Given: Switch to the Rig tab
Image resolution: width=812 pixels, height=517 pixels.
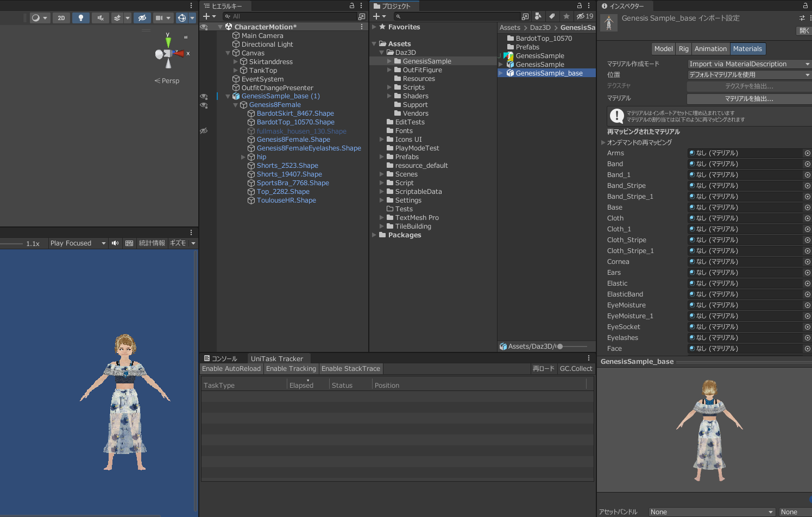Looking at the screenshot, I should point(683,49).
